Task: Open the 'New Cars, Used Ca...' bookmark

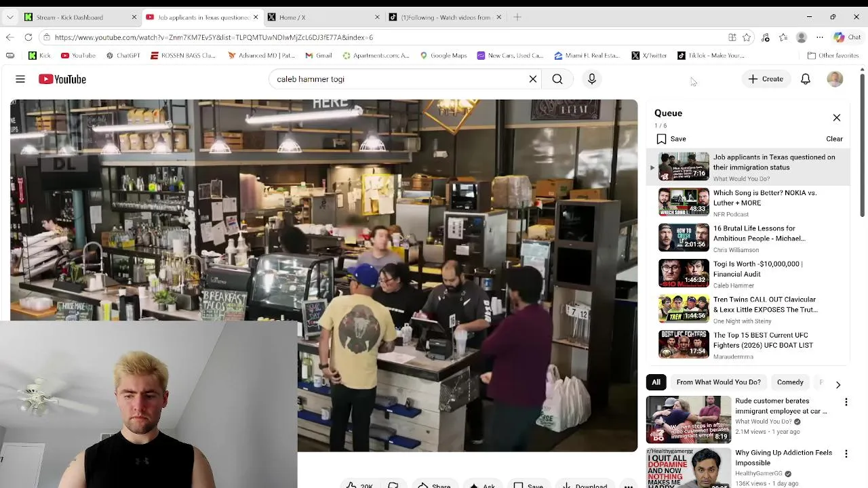Action: coord(510,56)
